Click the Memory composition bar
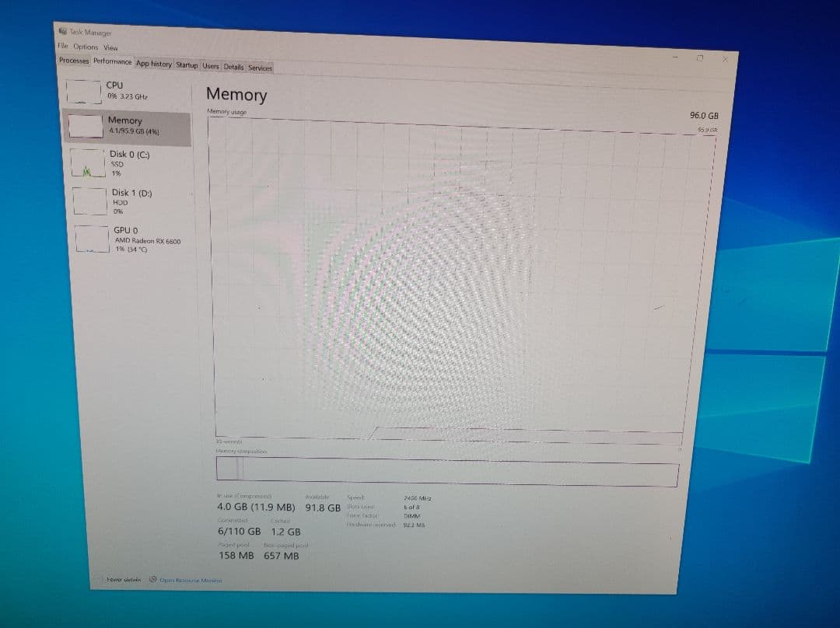 [443, 467]
